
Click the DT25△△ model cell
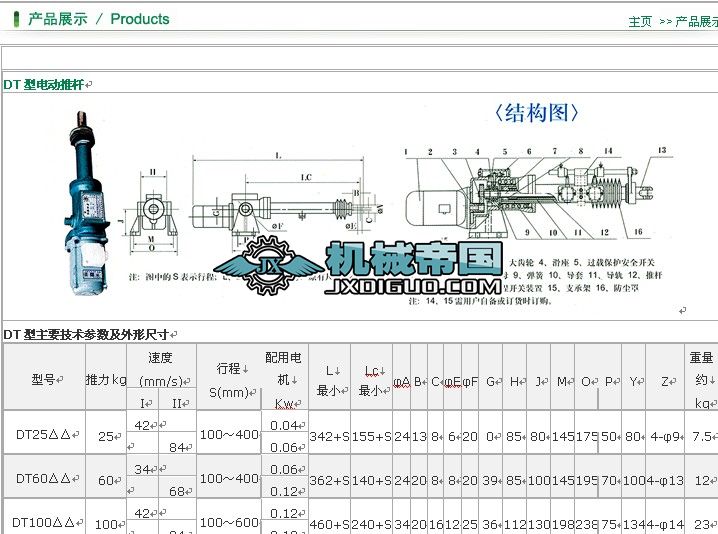click(x=44, y=432)
